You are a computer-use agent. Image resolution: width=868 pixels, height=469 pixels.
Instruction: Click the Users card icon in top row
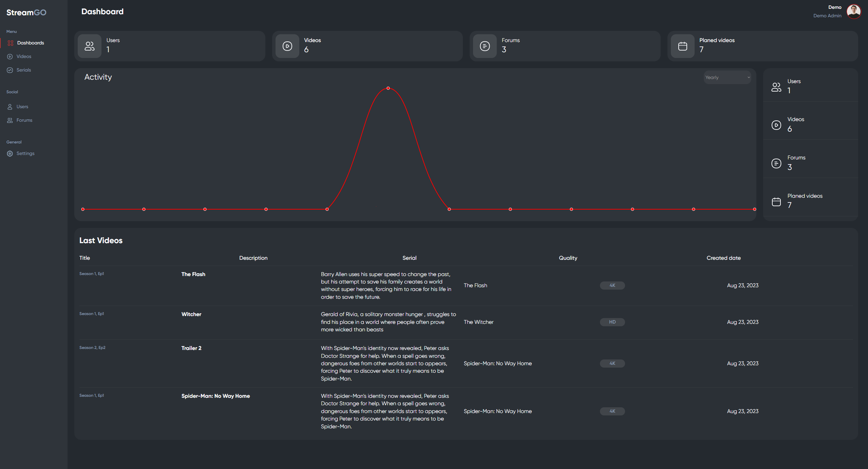tap(90, 46)
